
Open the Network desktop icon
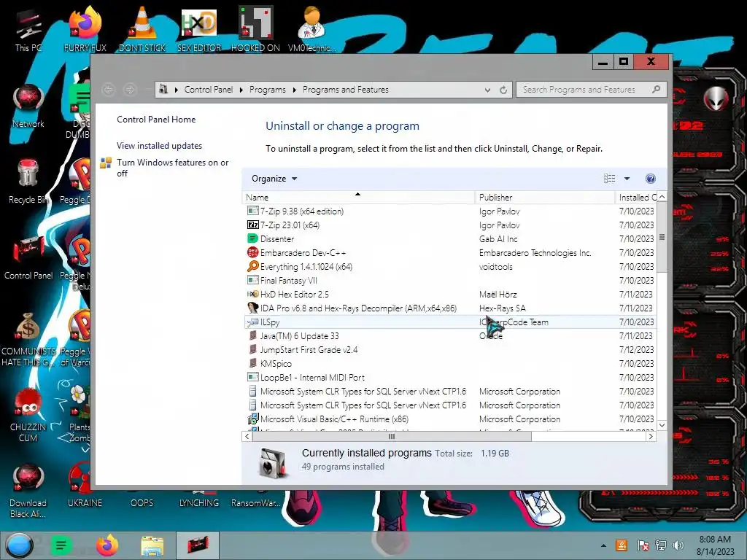tap(28, 106)
